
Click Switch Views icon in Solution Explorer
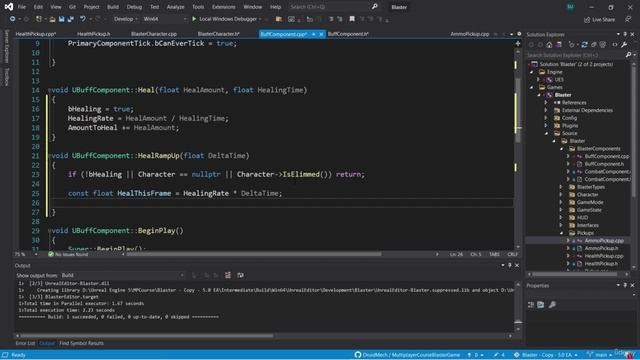(x=559, y=44)
